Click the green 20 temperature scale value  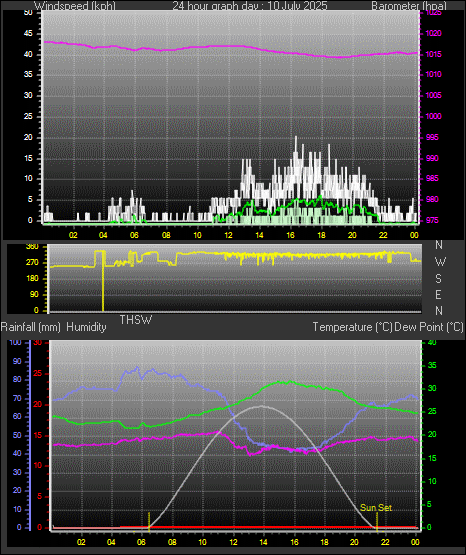pos(432,434)
